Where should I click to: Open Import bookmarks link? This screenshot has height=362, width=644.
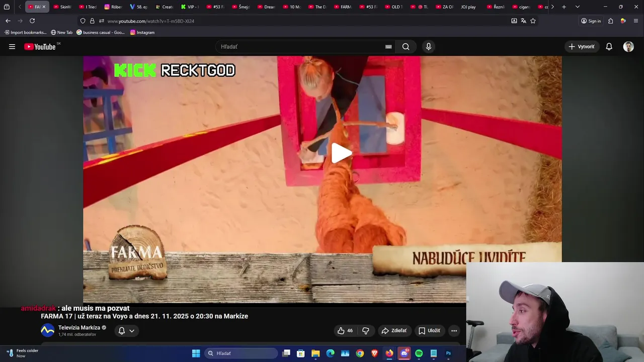click(x=25, y=32)
